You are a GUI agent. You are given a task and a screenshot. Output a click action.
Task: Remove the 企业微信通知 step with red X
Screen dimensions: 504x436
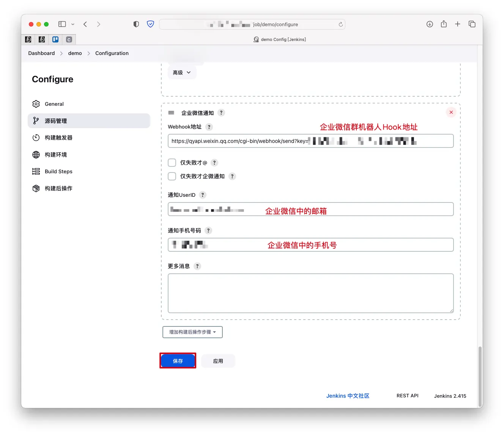(x=451, y=112)
